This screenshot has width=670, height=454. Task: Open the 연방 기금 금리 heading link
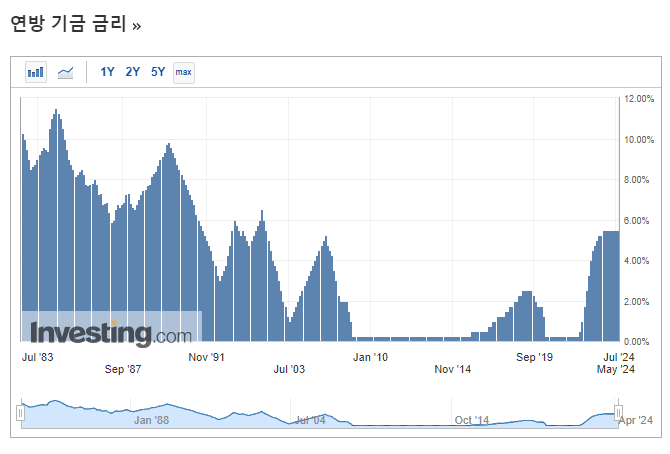click(76, 24)
